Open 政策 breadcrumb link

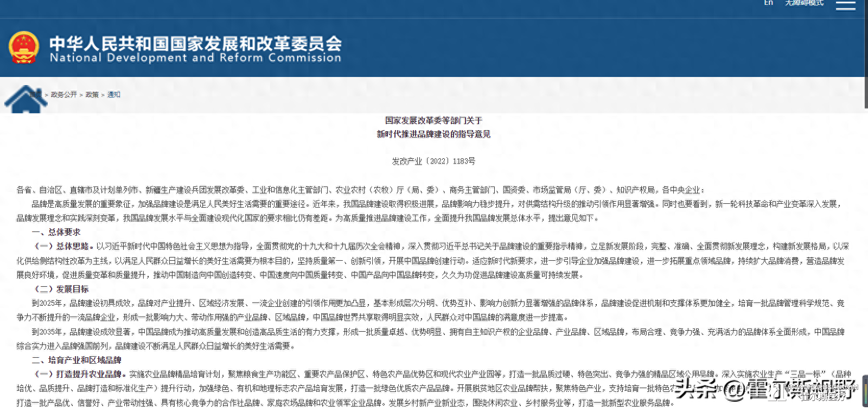[x=92, y=94]
